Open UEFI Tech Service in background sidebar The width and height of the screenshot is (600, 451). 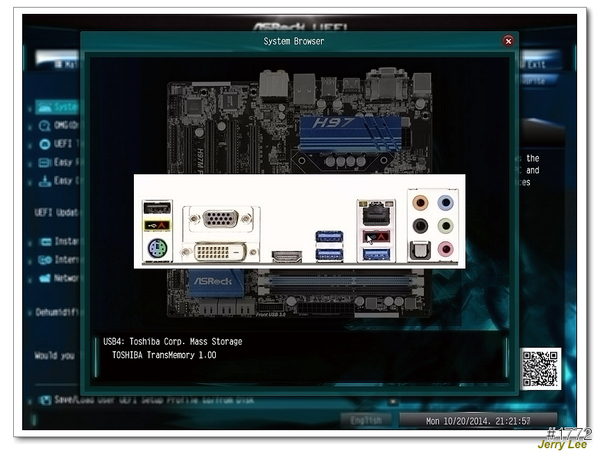tap(59, 144)
